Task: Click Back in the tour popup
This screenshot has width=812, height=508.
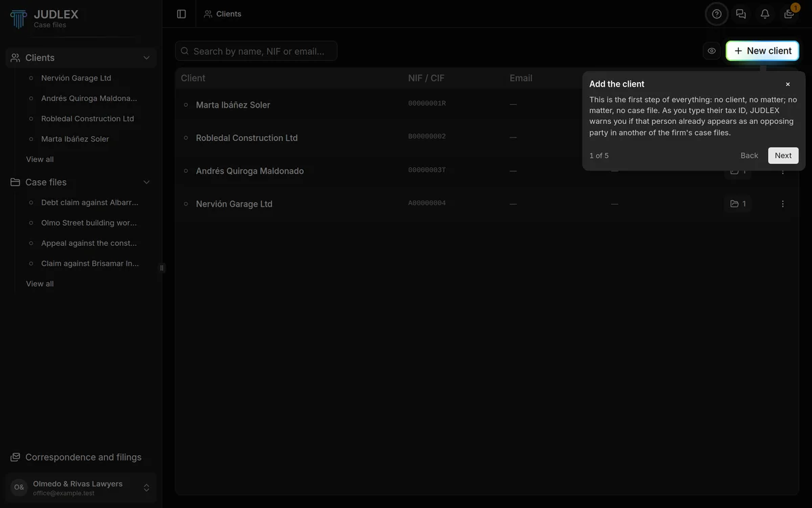Action: pyautogui.click(x=749, y=155)
